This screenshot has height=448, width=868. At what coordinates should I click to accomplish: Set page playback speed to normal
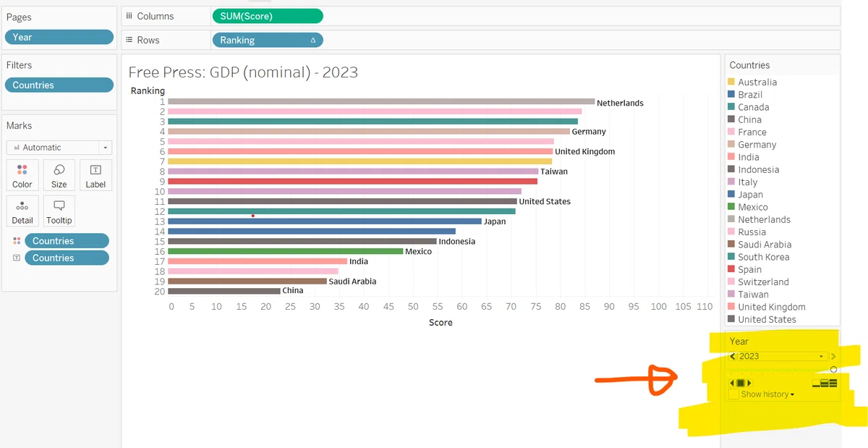coord(825,383)
